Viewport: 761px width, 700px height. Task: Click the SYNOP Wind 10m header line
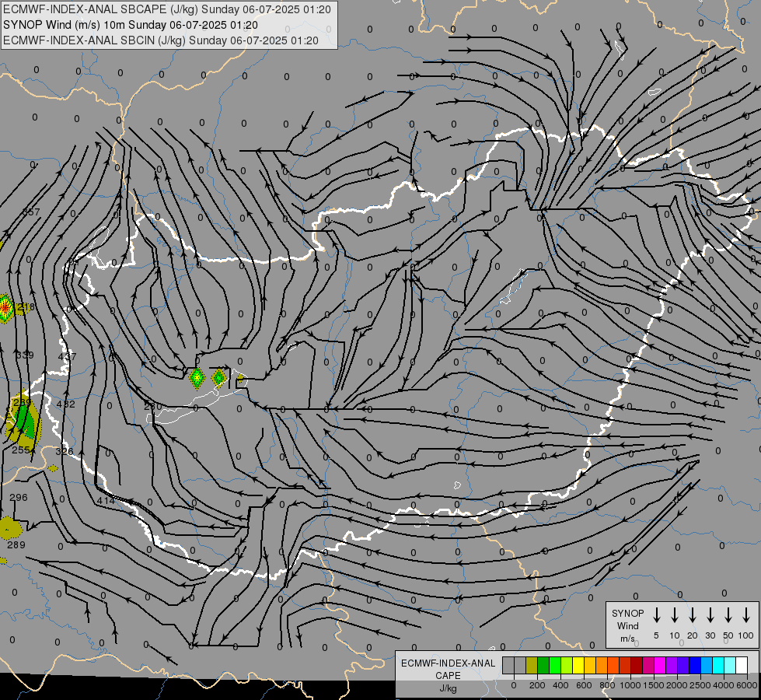coord(131,25)
